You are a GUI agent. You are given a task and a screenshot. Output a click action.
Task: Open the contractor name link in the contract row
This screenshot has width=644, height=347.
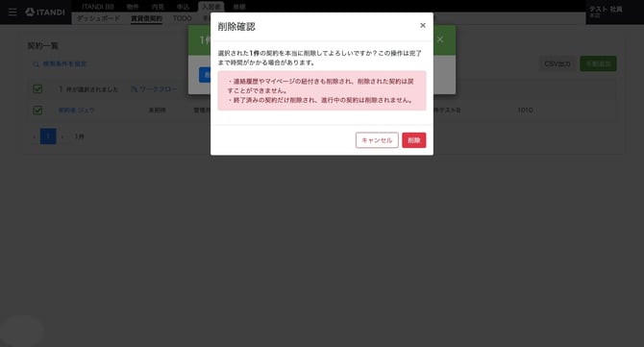click(x=76, y=110)
